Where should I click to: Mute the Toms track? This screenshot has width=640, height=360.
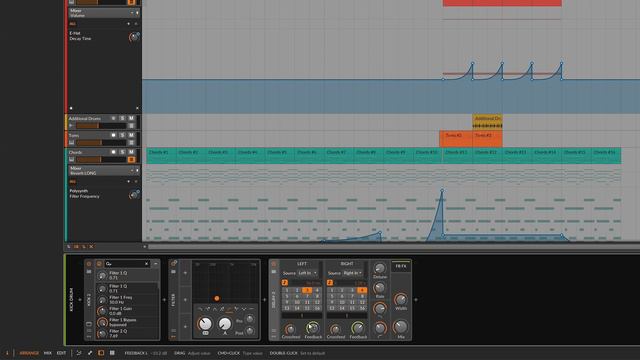(x=131, y=135)
